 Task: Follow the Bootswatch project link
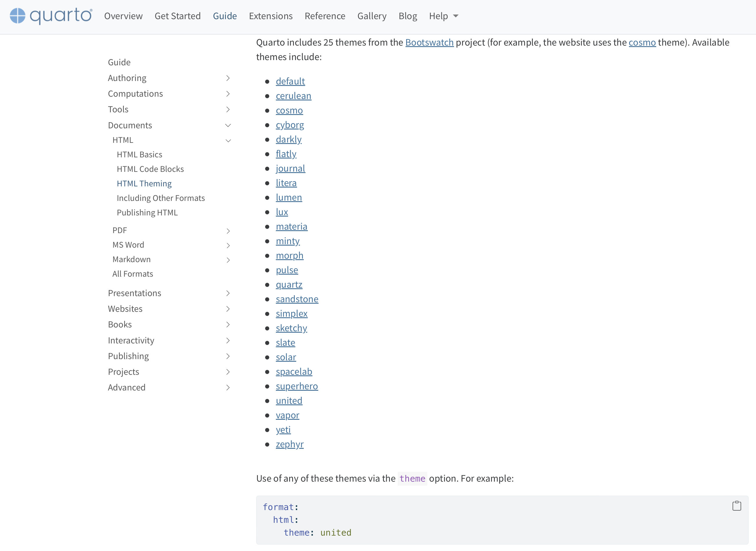point(429,42)
